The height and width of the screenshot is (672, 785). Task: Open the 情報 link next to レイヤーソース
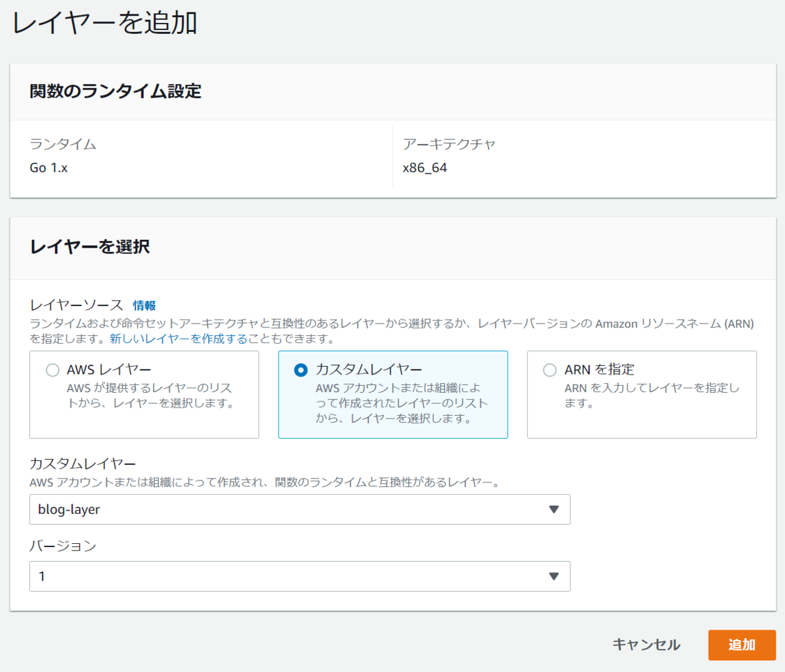145,305
